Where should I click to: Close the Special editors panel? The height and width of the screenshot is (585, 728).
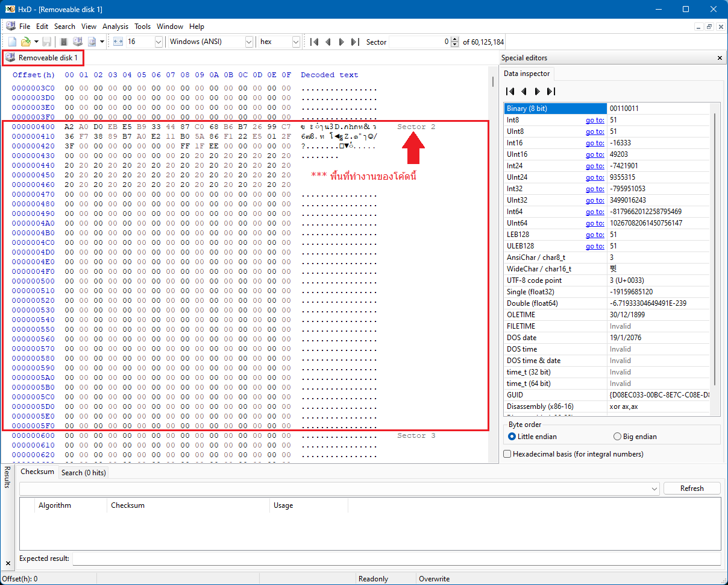click(x=720, y=58)
